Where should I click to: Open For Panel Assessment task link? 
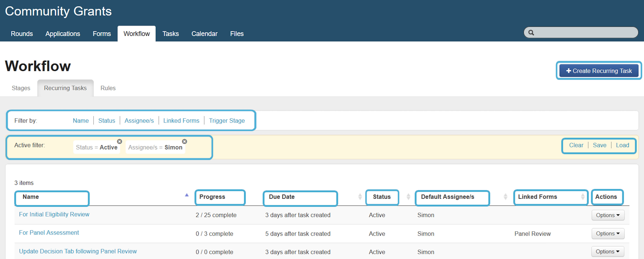pyautogui.click(x=49, y=233)
